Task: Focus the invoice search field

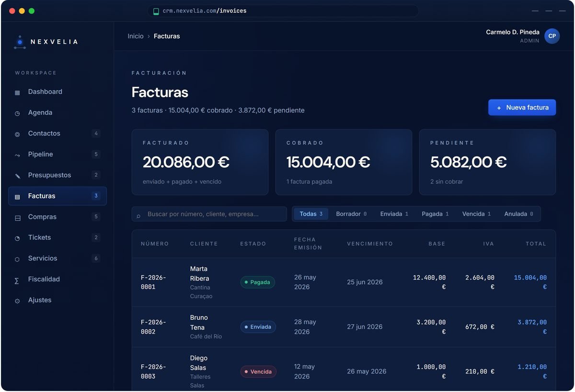Action: pyautogui.click(x=209, y=214)
